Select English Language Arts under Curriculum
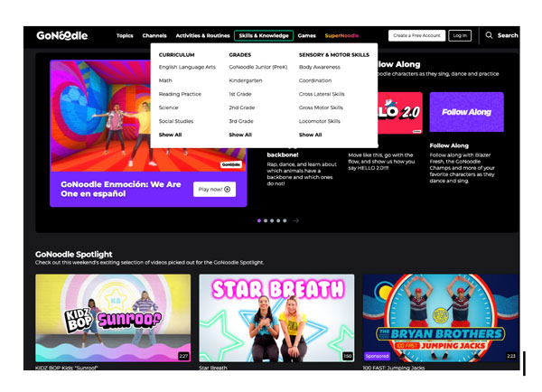Screen dimensions: 542x392 click(187, 67)
